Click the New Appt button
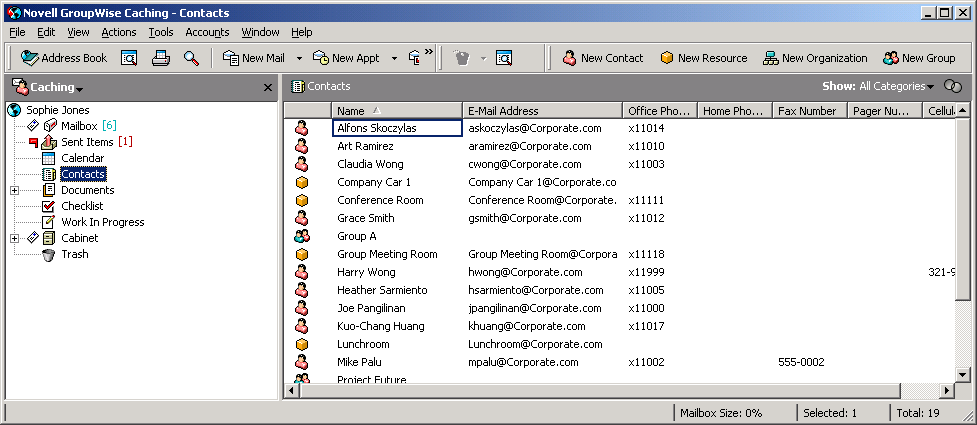Image resolution: width=977 pixels, height=425 pixels. [346, 58]
